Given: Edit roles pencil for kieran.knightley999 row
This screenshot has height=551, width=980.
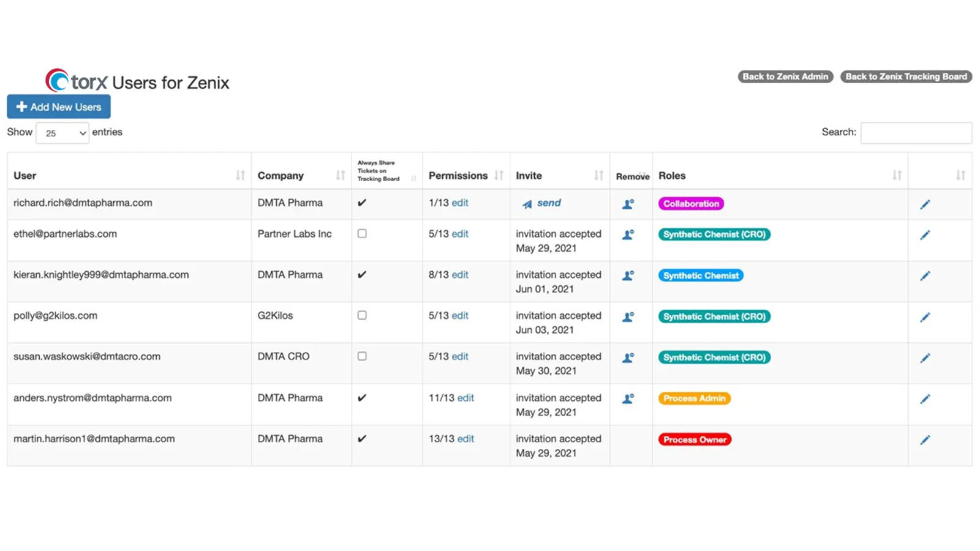Looking at the screenshot, I should pos(925,276).
